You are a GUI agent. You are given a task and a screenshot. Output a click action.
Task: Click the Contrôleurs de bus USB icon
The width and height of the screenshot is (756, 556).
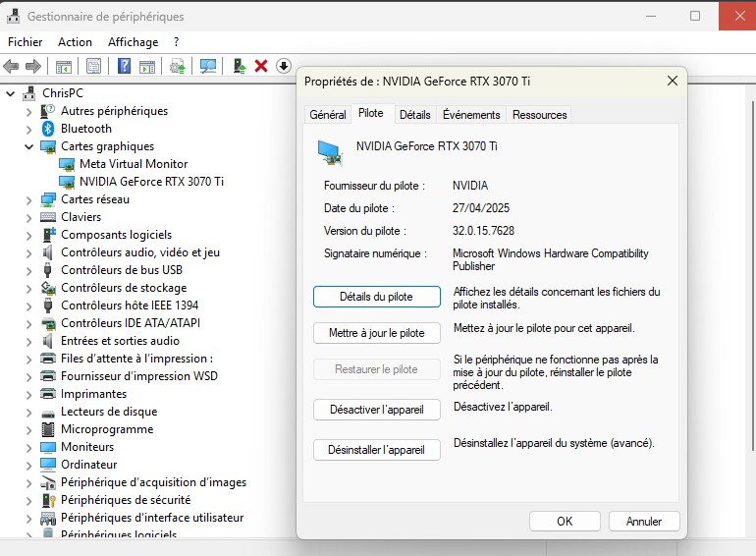click(x=47, y=270)
